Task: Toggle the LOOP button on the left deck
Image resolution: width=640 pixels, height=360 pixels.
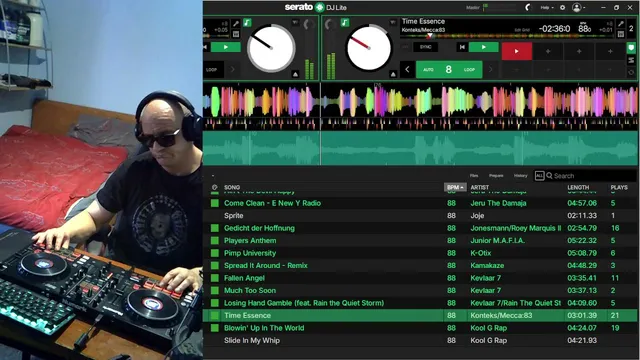Action: tap(213, 70)
